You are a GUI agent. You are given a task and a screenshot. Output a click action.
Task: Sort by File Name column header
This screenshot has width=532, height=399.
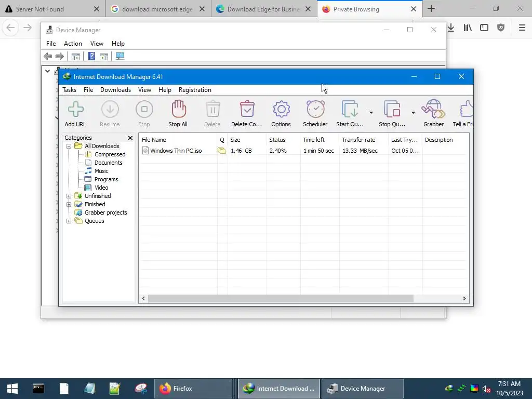pyautogui.click(x=178, y=140)
